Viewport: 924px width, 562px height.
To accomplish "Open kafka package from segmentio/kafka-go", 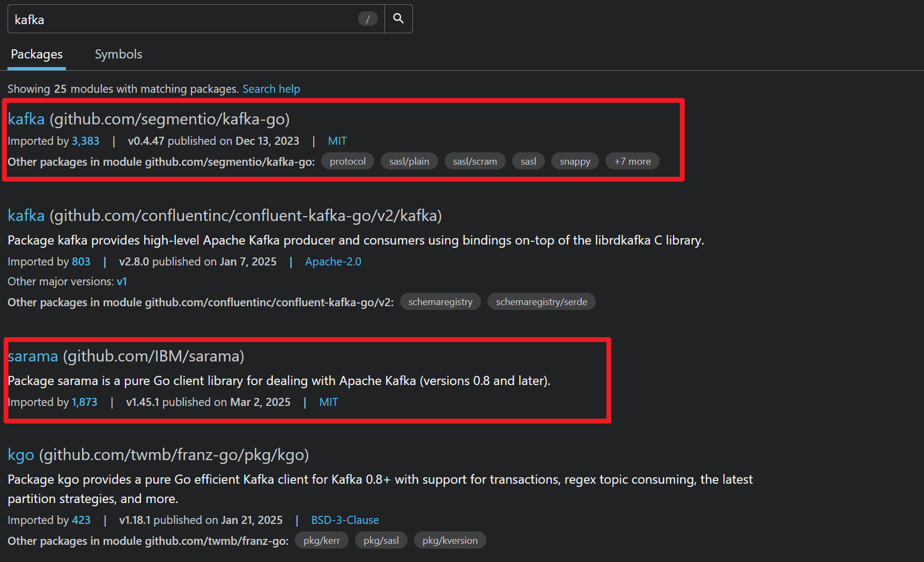I will coord(26,119).
